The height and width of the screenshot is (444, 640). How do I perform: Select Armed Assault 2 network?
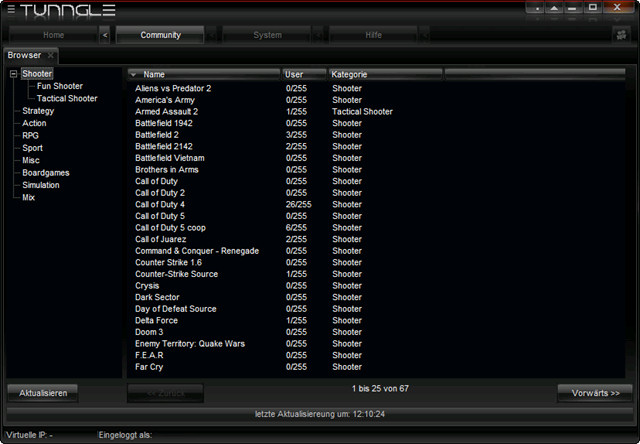click(376, 111)
